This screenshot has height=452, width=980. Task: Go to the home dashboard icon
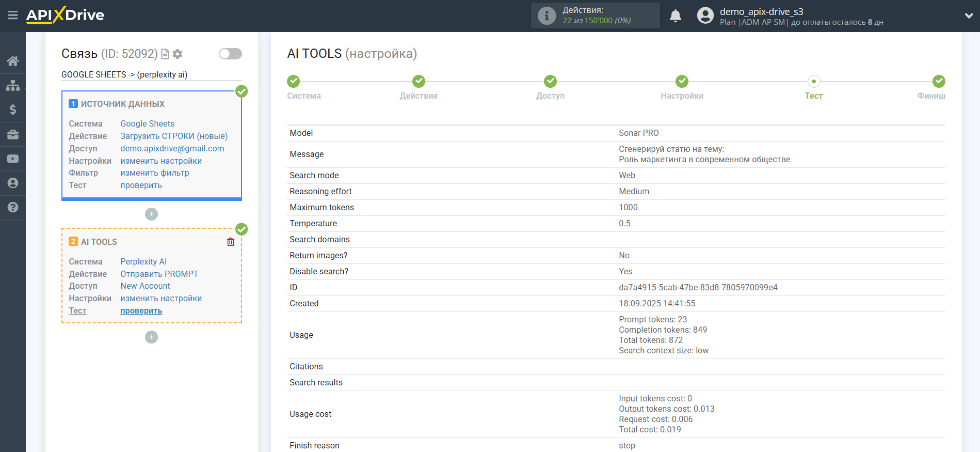point(13,61)
